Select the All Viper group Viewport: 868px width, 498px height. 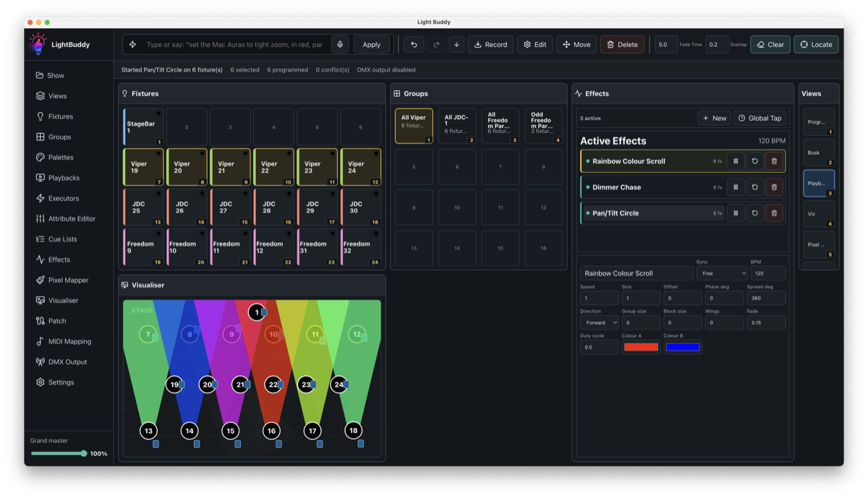pyautogui.click(x=414, y=126)
